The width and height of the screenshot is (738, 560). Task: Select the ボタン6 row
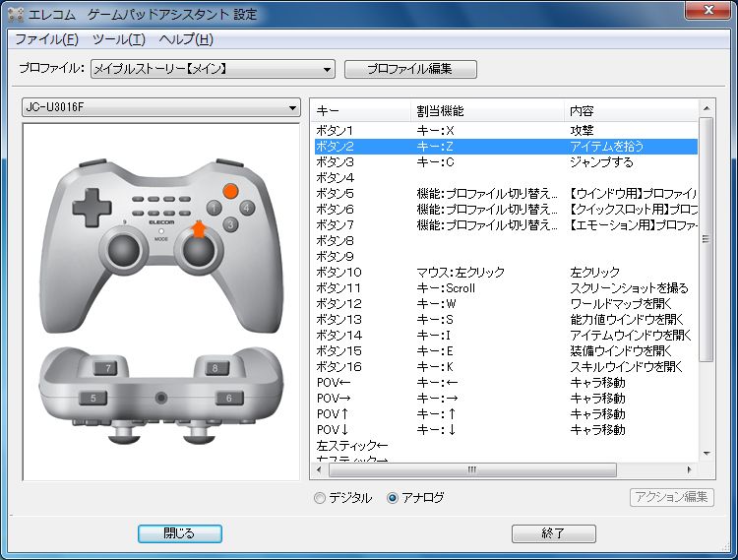pyautogui.click(x=506, y=209)
